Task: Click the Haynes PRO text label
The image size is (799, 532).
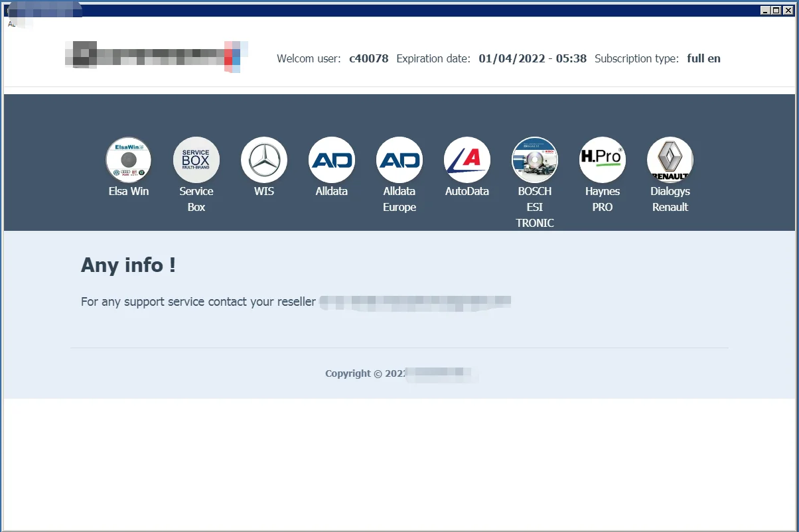Action: [x=603, y=199]
